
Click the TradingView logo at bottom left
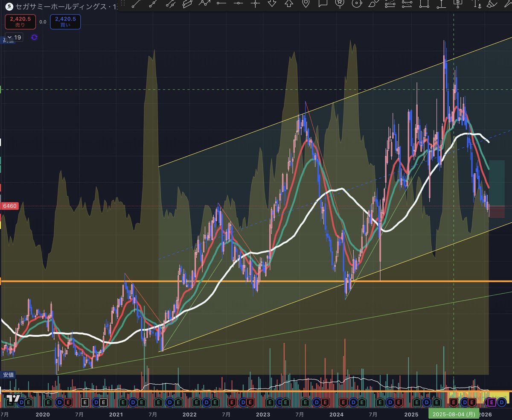tap(13, 399)
